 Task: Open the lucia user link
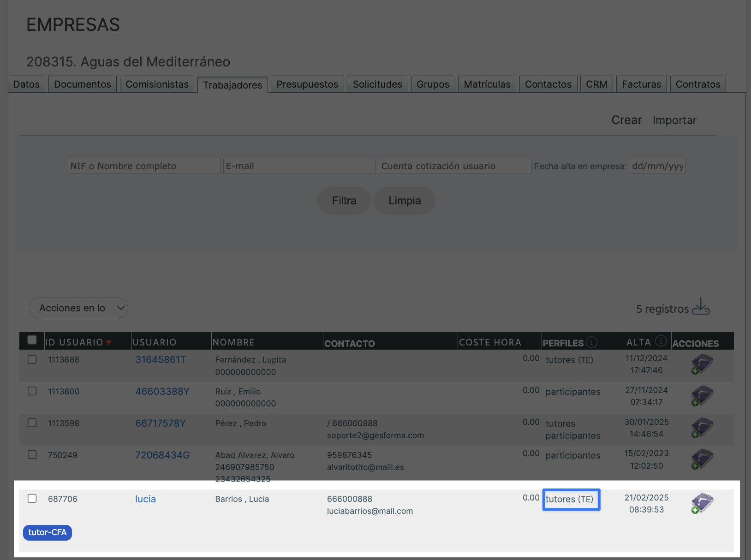pos(145,499)
